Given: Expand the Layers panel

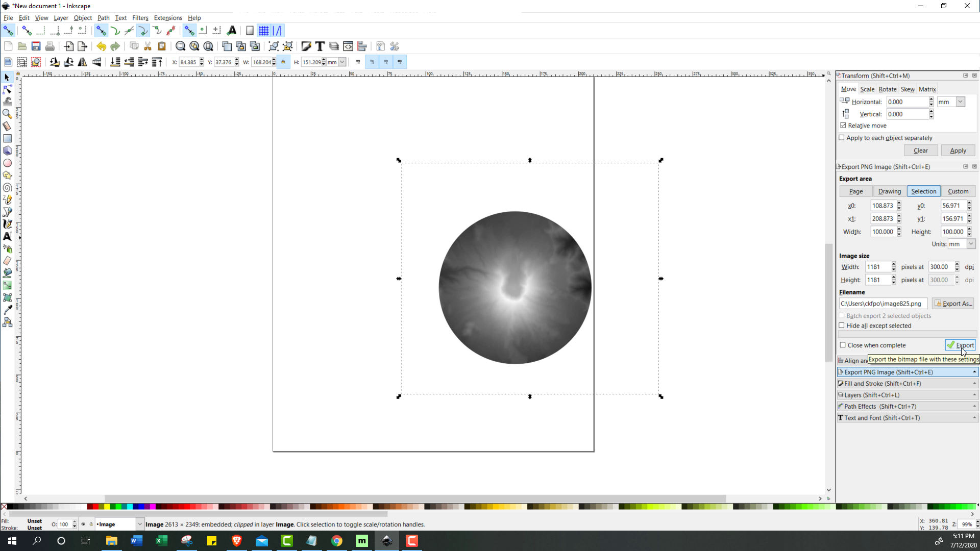Looking at the screenshot, I should point(906,394).
